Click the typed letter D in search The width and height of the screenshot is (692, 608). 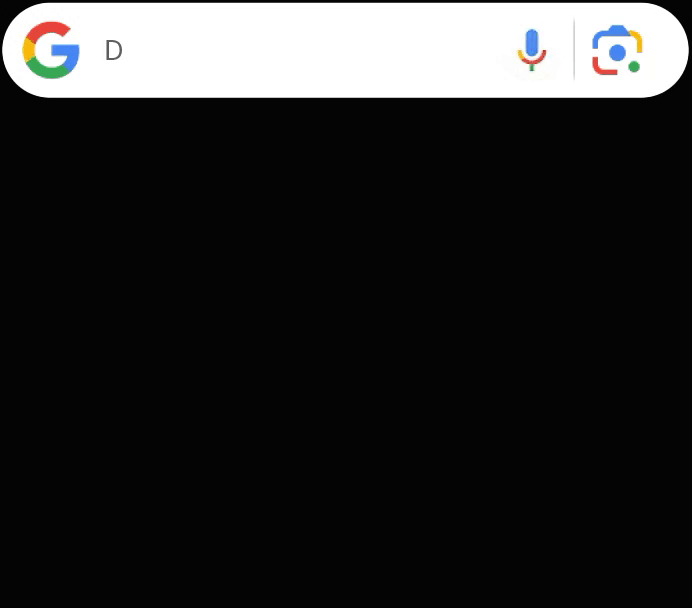click(x=113, y=50)
